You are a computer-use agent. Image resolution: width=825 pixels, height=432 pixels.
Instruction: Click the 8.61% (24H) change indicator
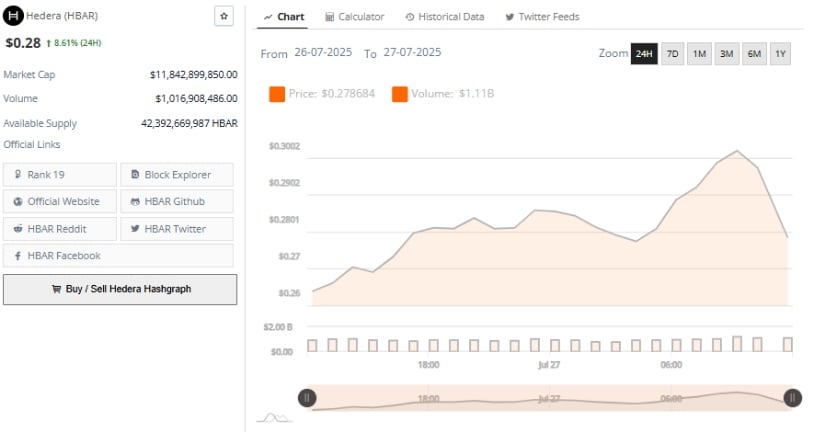(x=74, y=43)
